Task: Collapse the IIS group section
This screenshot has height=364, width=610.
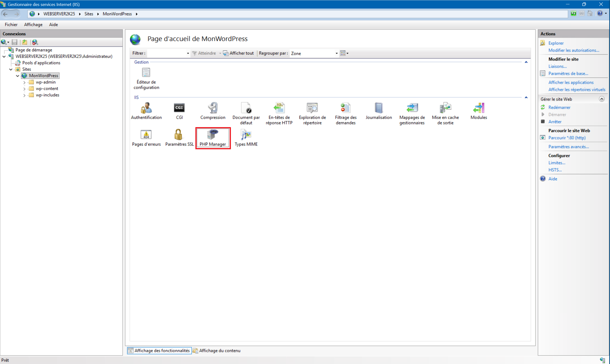Action: [526, 98]
